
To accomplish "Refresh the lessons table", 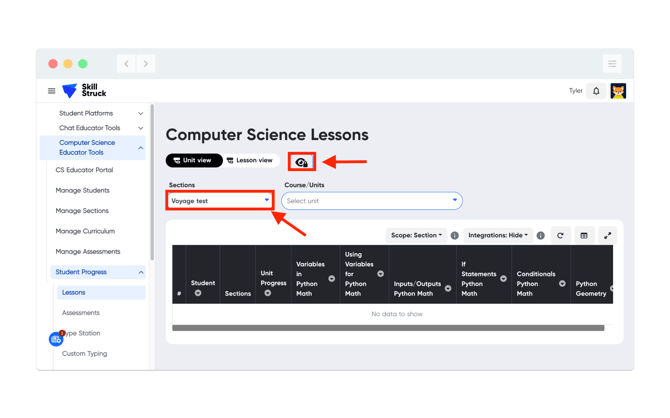I will tap(560, 235).
